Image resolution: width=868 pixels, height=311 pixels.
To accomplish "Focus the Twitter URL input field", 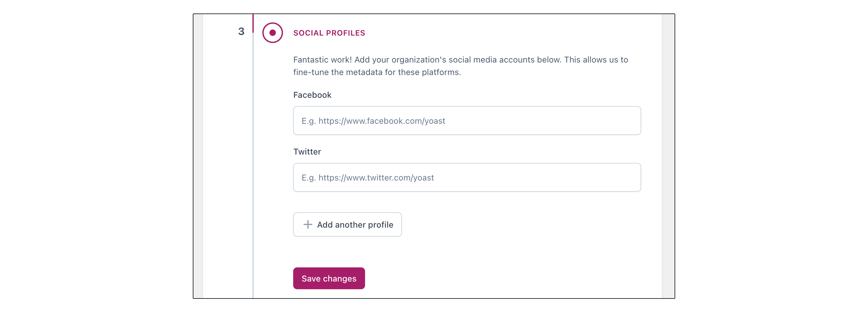I will pos(467,177).
